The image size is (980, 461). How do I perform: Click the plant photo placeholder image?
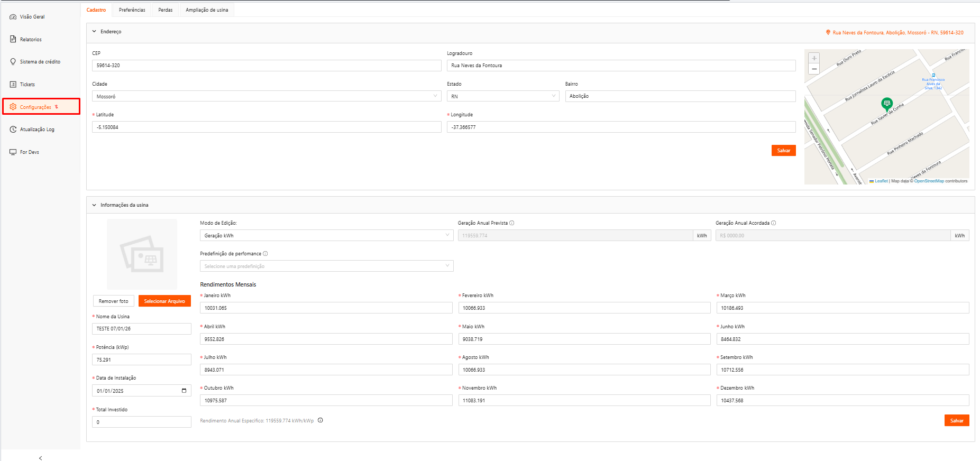[x=142, y=254]
